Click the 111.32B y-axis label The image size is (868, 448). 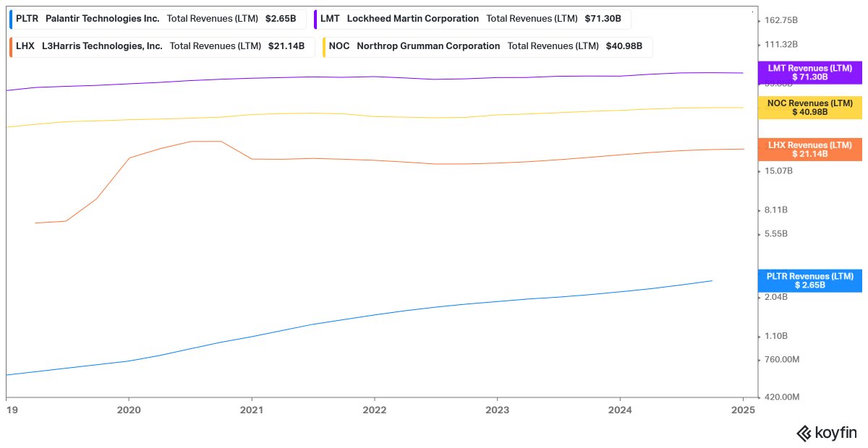tap(780, 45)
